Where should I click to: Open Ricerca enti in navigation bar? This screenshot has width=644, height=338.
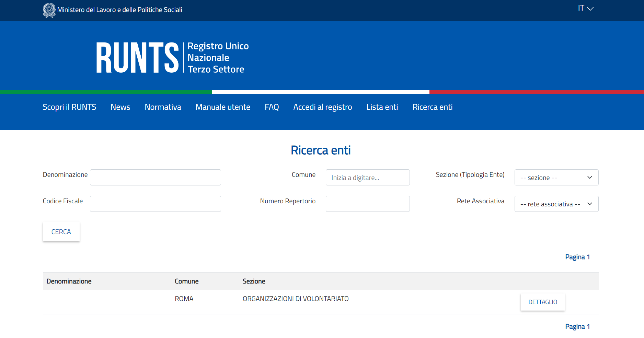(x=433, y=107)
